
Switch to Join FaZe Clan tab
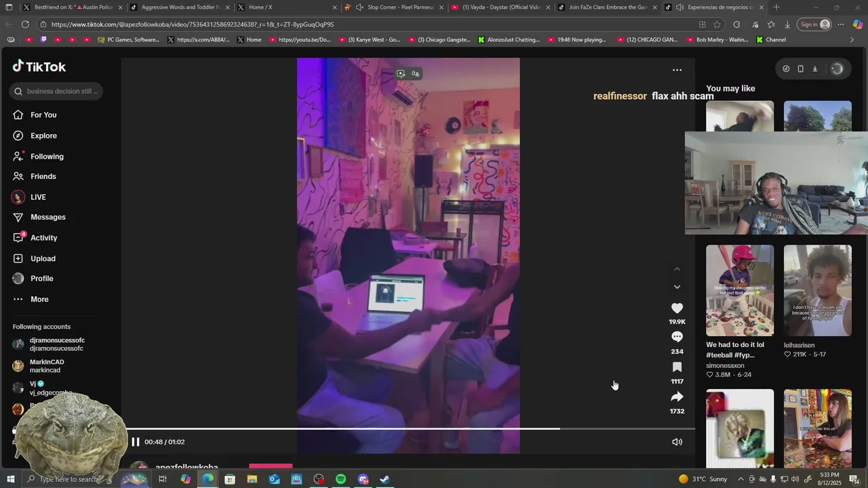[x=608, y=7]
